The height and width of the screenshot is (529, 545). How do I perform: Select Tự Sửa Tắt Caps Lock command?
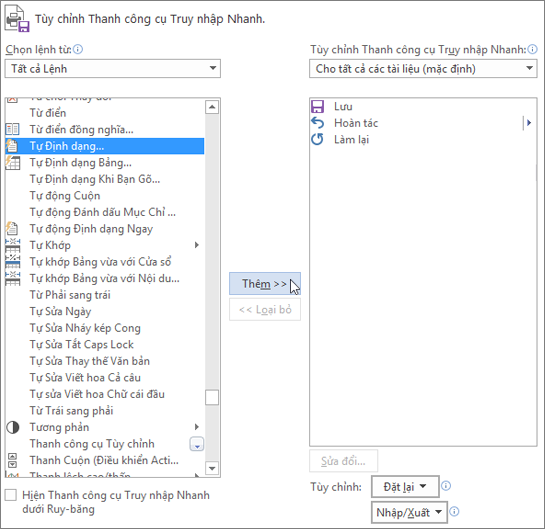(105, 344)
